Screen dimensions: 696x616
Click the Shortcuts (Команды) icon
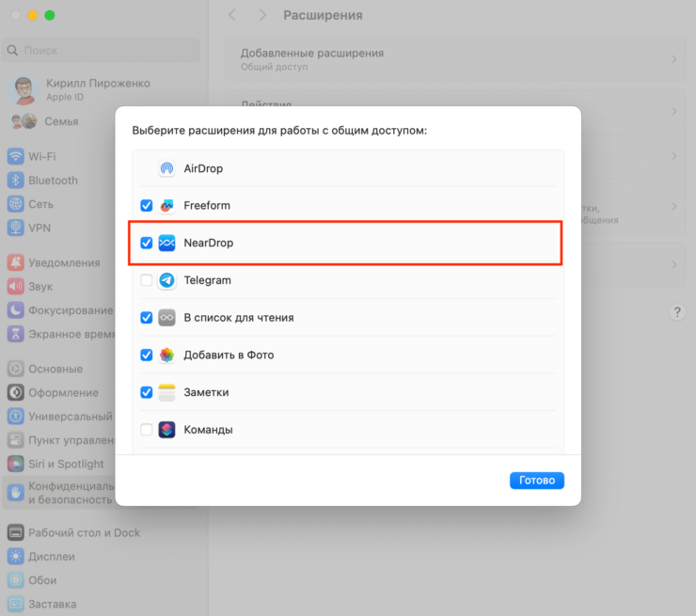pos(166,430)
